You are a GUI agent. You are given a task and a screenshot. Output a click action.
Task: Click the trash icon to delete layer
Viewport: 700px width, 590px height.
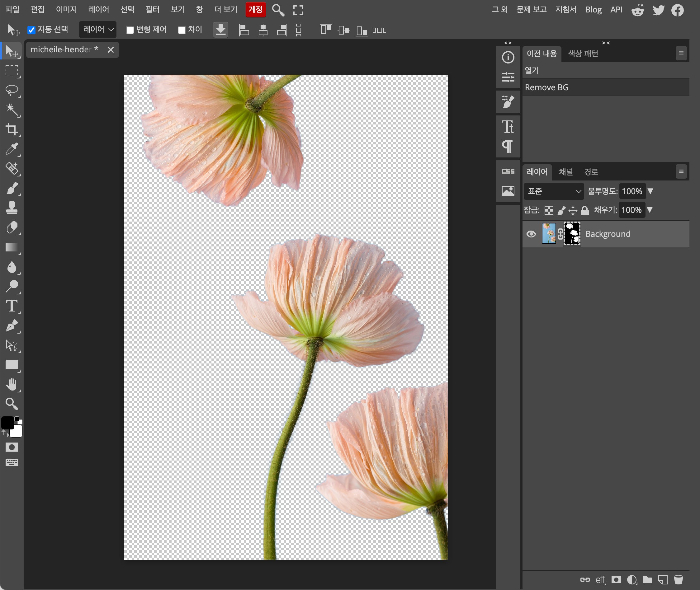[x=678, y=579]
